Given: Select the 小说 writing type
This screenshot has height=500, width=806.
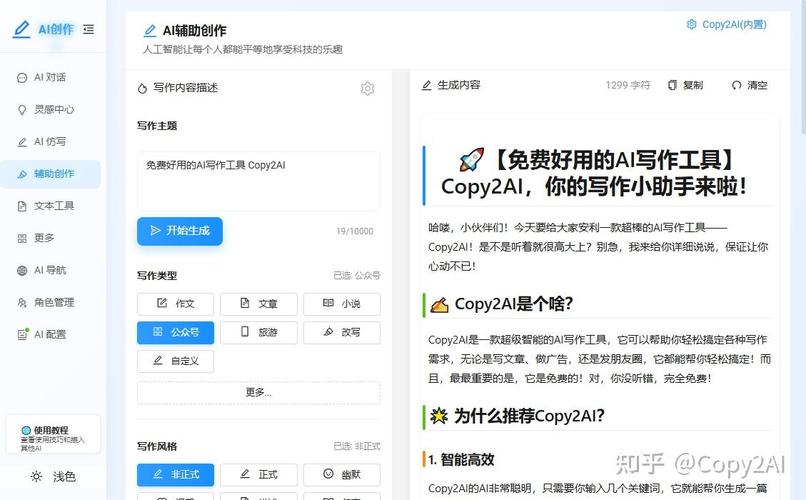Looking at the screenshot, I should point(342,304).
